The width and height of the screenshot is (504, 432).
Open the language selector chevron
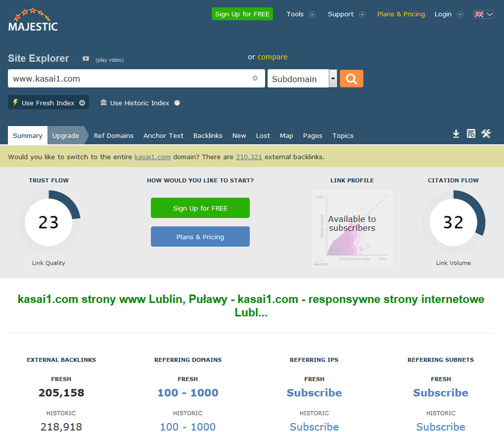(490, 14)
